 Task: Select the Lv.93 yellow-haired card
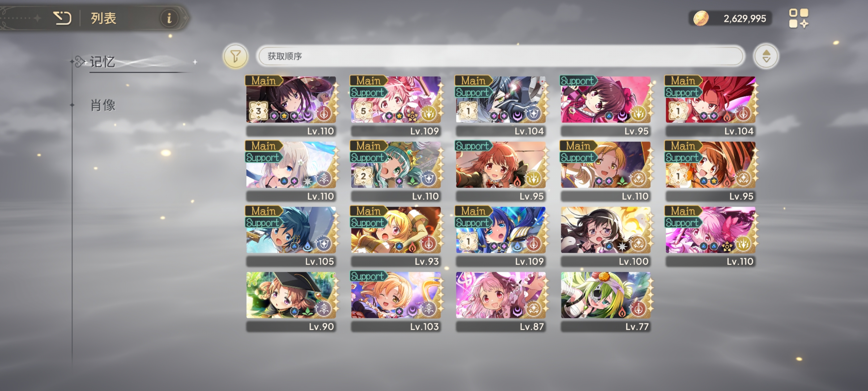point(396,236)
